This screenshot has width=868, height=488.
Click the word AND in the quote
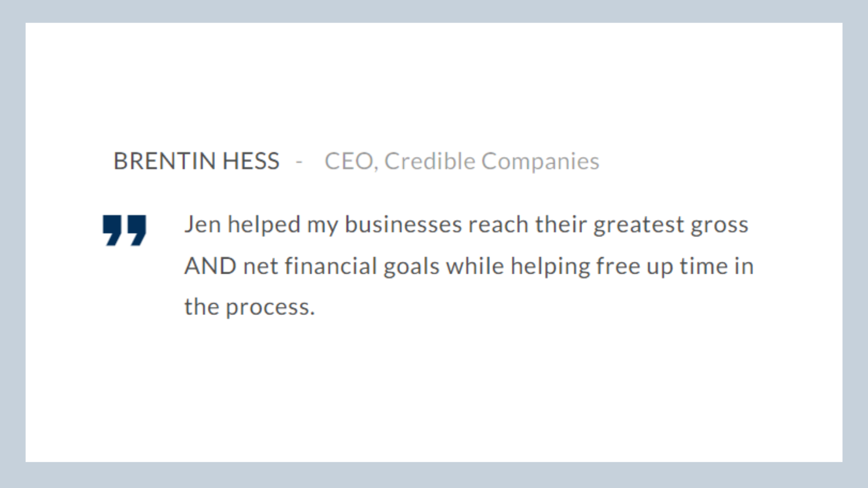210,266
